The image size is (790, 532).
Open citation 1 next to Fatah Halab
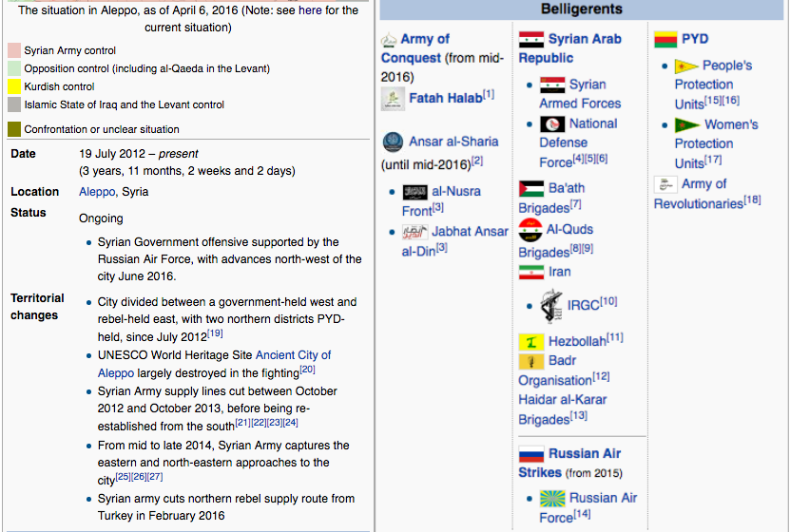[x=489, y=94]
